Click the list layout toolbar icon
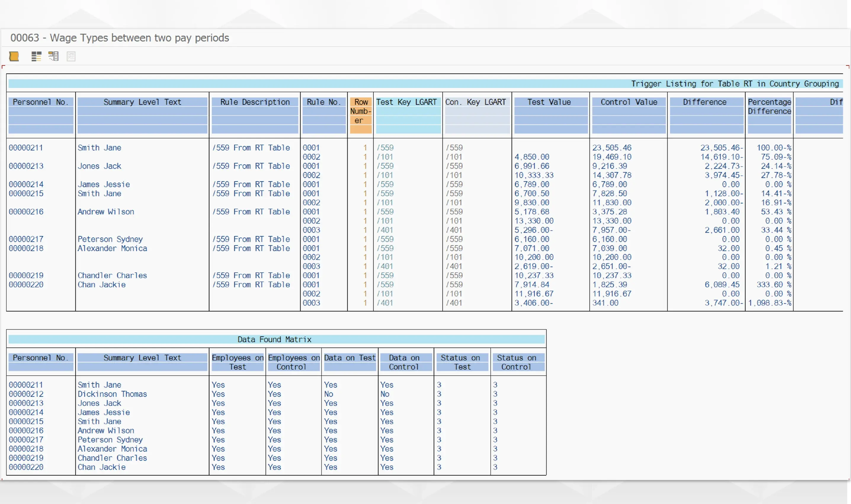The height and width of the screenshot is (504, 851). (36, 56)
